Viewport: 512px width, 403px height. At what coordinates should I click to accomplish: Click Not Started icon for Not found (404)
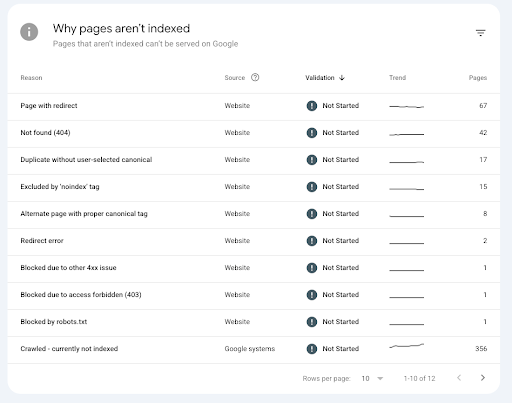312,133
